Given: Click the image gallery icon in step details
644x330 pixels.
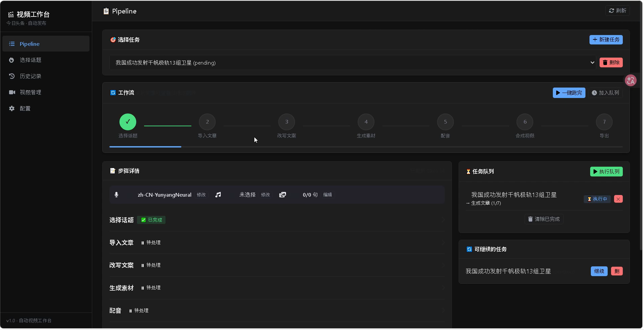Looking at the screenshot, I should (x=283, y=195).
